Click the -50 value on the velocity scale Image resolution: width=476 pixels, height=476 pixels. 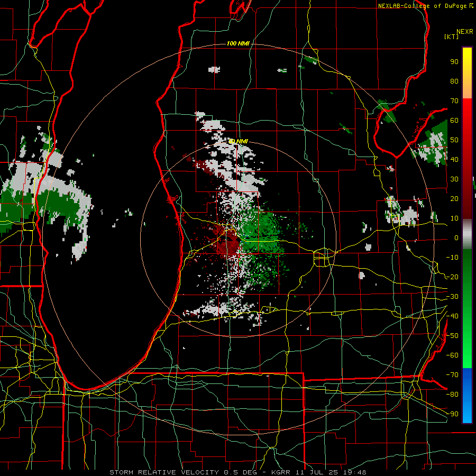pyautogui.click(x=452, y=335)
